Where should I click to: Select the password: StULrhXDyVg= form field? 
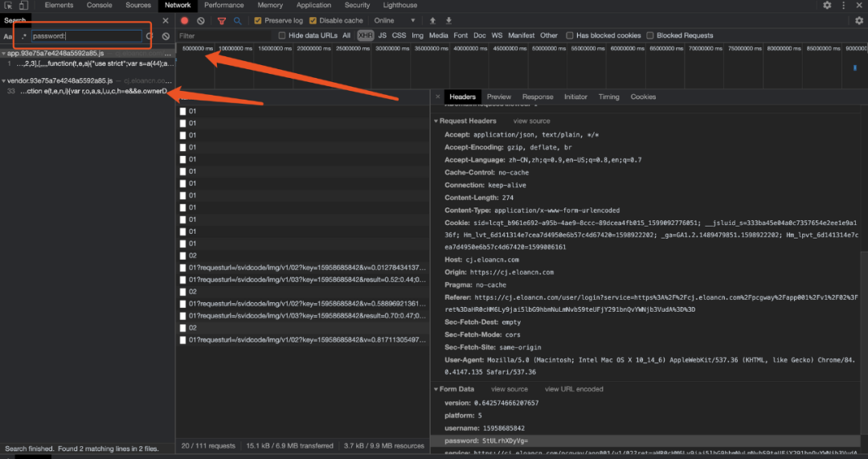pyautogui.click(x=645, y=441)
